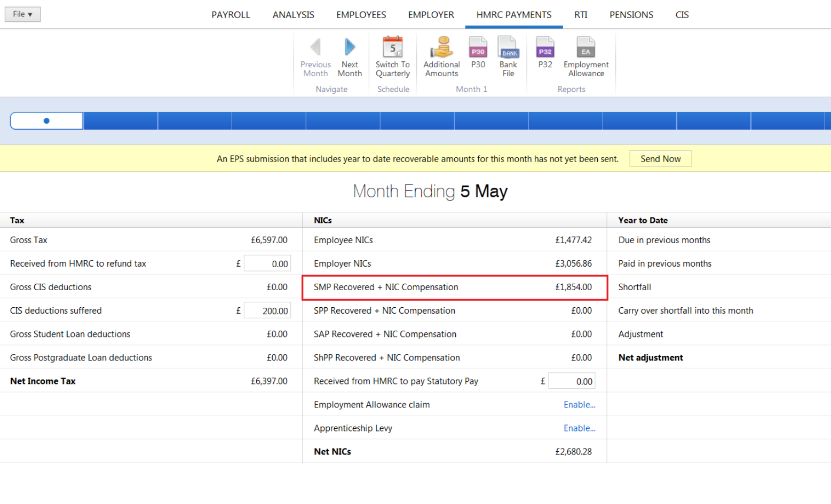Select the second month segment in timeline

pyautogui.click(x=121, y=121)
